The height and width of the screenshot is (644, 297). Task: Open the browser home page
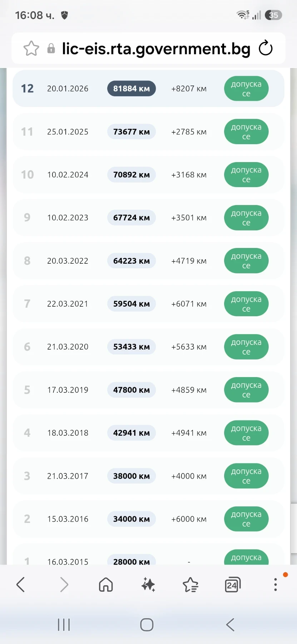click(x=106, y=585)
